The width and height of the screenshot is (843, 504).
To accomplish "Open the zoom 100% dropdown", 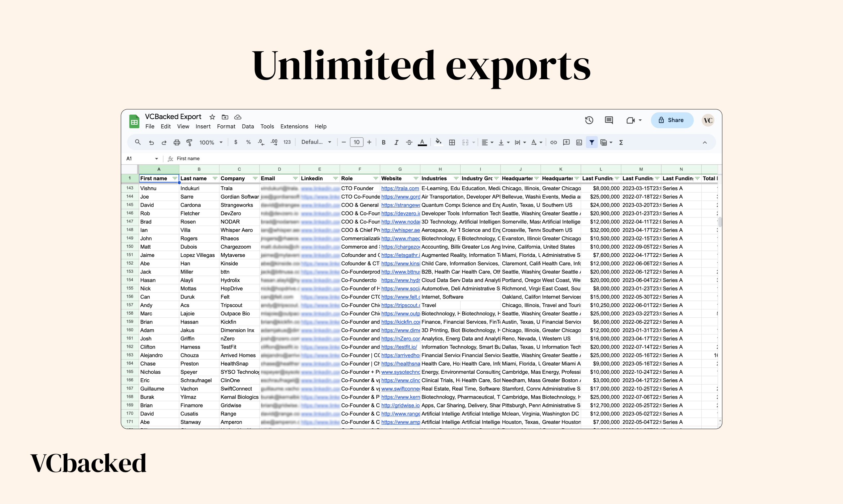I will (x=210, y=143).
